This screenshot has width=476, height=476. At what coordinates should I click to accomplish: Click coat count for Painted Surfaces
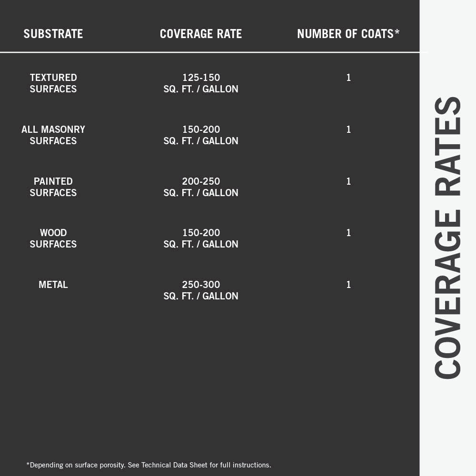tap(348, 181)
